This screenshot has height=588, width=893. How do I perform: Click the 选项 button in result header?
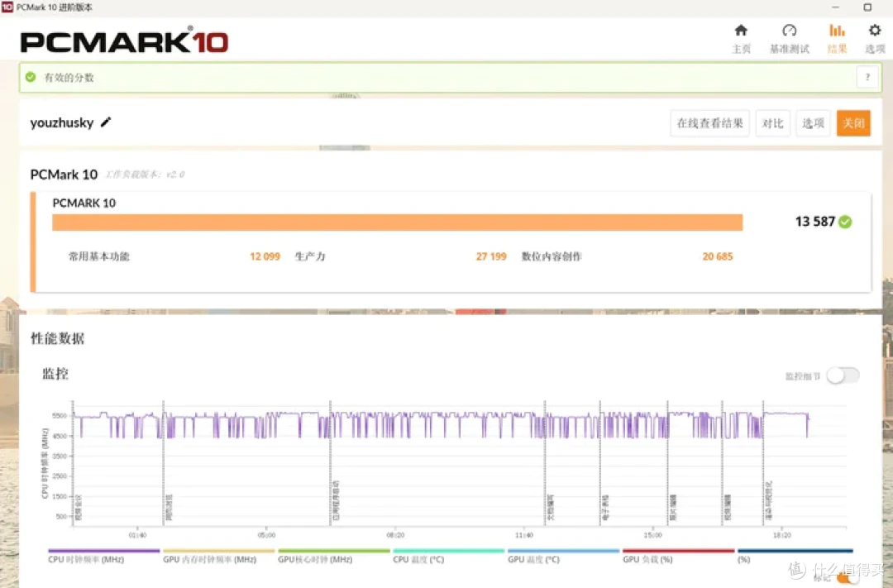tap(813, 123)
